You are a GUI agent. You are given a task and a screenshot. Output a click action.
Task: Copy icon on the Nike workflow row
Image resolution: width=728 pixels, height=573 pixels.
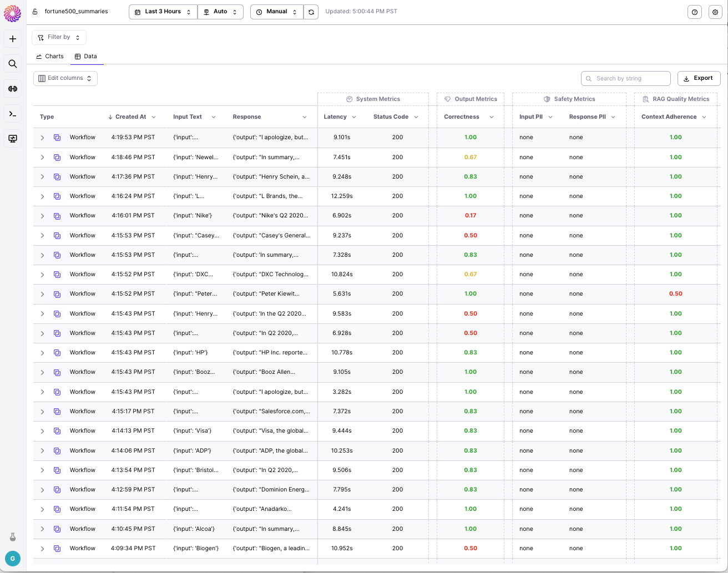tap(57, 216)
